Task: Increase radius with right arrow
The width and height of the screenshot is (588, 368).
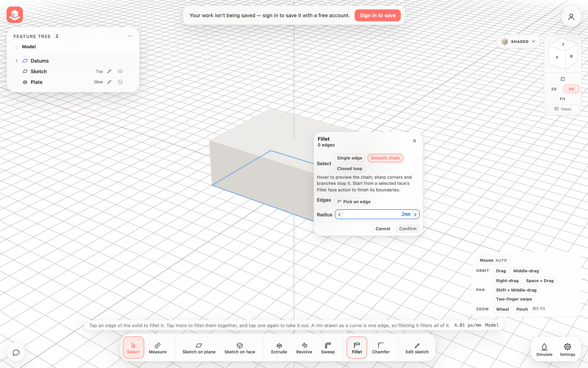Action: pyautogui.click(x=415, y=215)
